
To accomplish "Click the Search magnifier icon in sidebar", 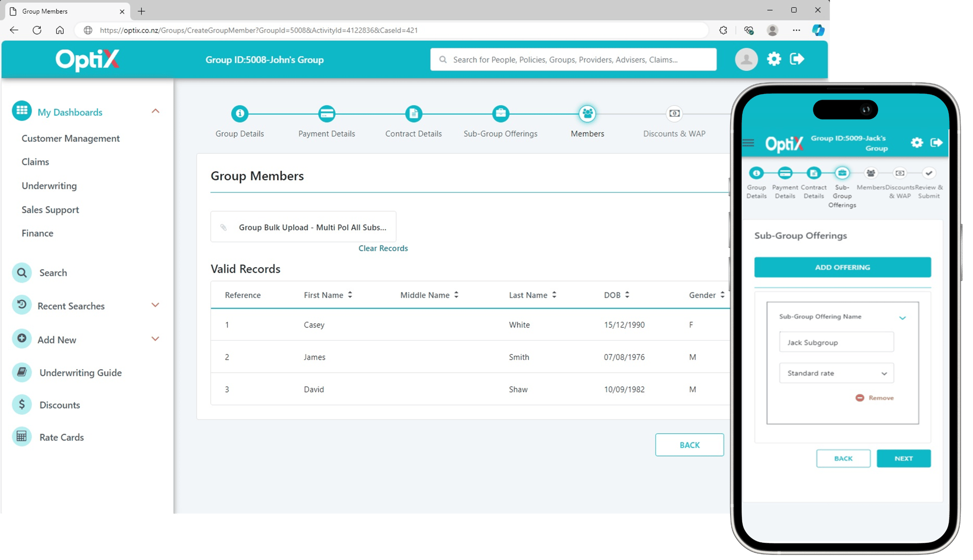I will pos(22,272).
